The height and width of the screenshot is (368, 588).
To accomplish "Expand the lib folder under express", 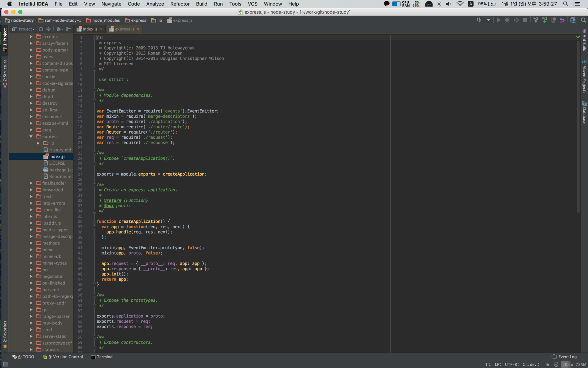I will 38,143.
